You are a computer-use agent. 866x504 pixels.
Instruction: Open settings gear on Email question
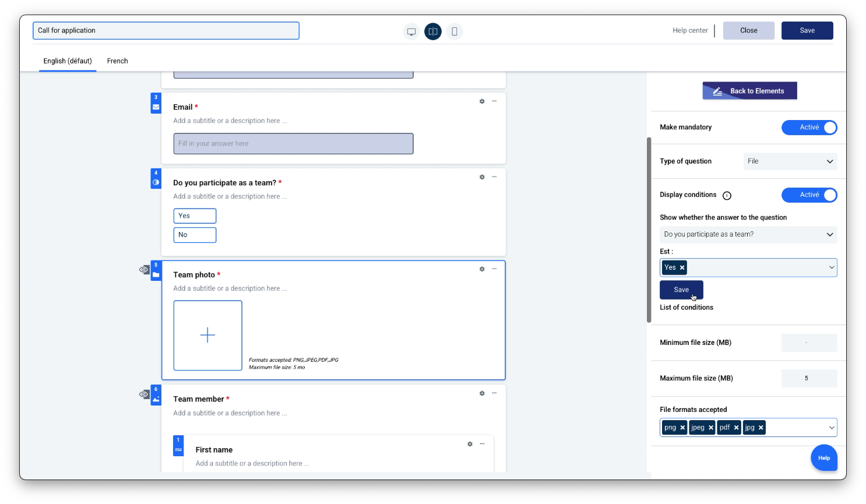pos(482,101)
